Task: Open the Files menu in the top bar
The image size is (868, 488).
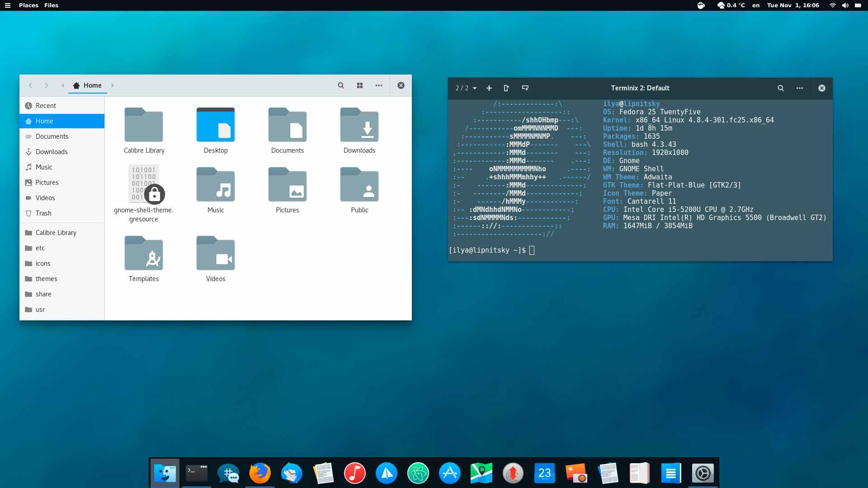Action: [51, 5]
